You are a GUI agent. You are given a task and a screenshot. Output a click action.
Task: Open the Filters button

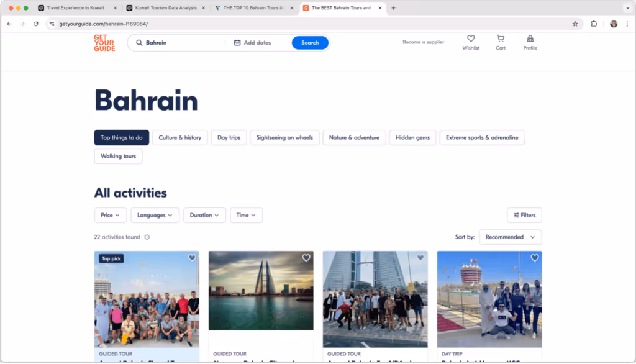[x=524, y=215]
